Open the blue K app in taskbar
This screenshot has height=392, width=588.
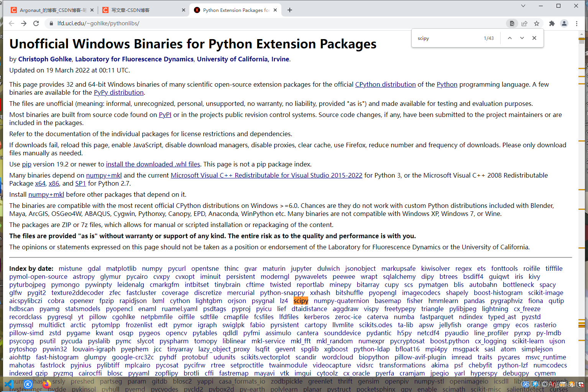(x=28, y=384)
